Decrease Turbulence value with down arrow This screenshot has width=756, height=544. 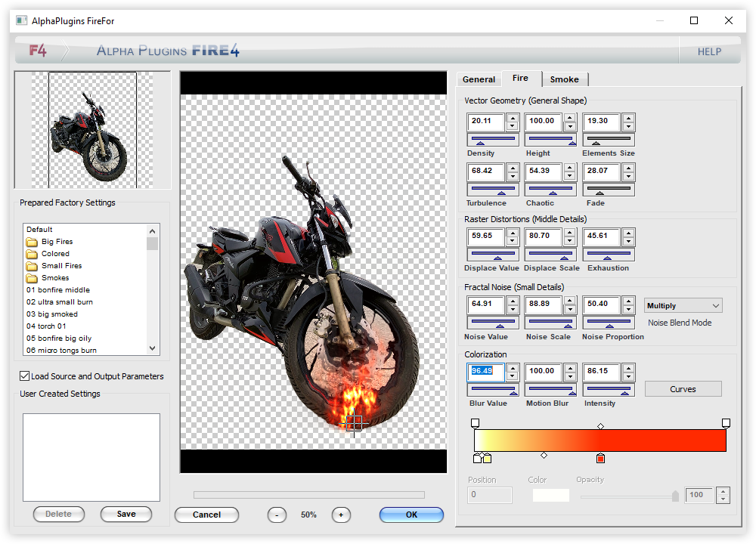pyautogui.click(x=513, y=176)
